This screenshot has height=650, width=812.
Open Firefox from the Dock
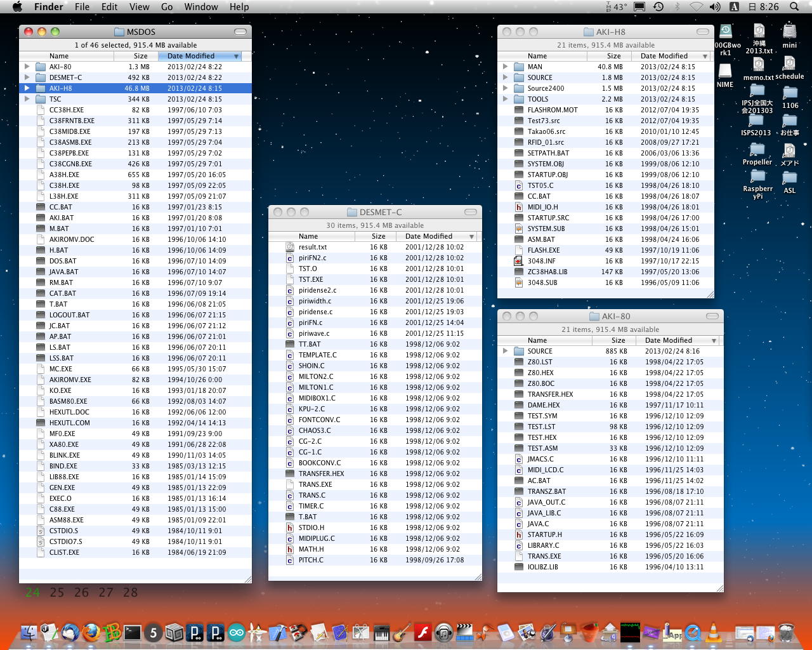coord(91,632)
